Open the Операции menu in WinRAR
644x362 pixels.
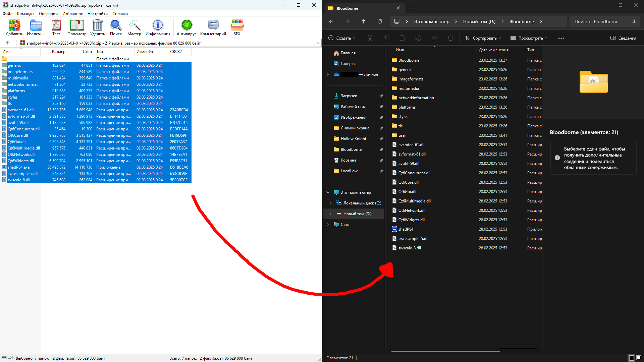click(x=48, y=14)
